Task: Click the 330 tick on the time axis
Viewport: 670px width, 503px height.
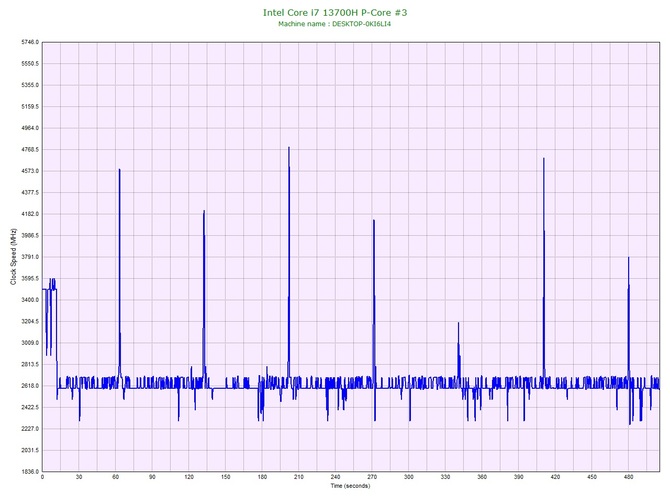Action: (445, 477)
